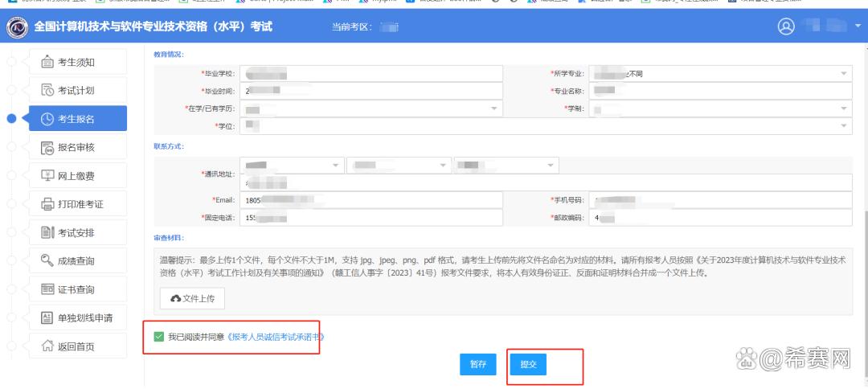Click the 考生须知 notice icon

pos(47,62)
